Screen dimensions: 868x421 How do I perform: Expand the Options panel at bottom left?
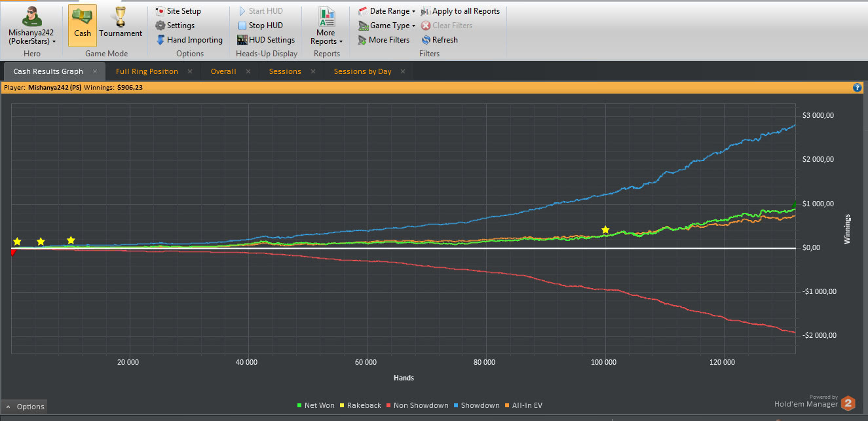tap(25, 407)
